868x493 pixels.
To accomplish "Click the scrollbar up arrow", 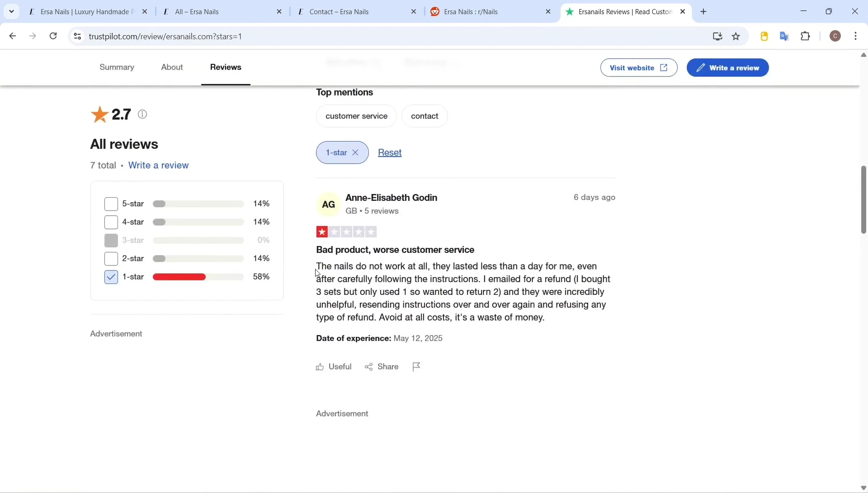I will pyautogui.click(x=863, y=55).
